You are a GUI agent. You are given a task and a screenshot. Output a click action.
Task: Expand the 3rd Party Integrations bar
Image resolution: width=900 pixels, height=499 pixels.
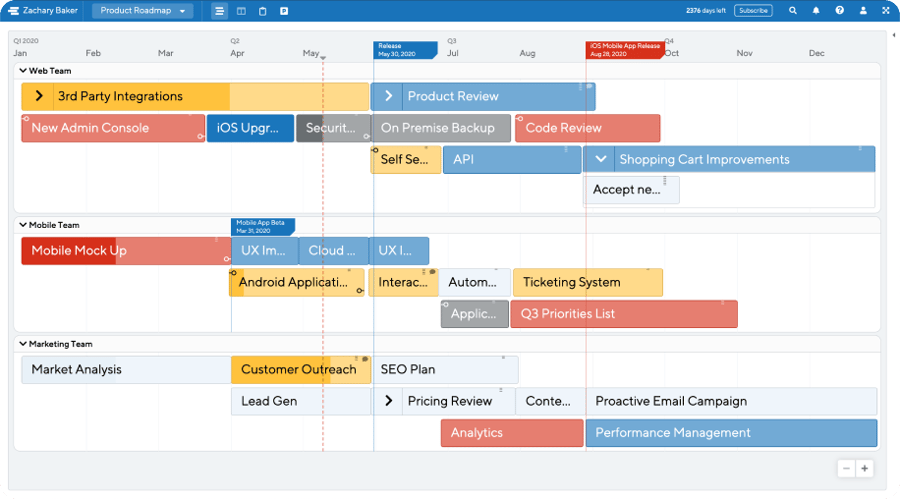click(38, 96)
